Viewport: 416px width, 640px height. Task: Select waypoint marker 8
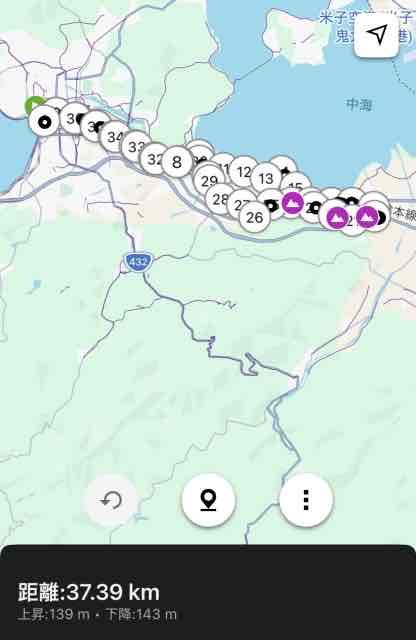[177, 162]
